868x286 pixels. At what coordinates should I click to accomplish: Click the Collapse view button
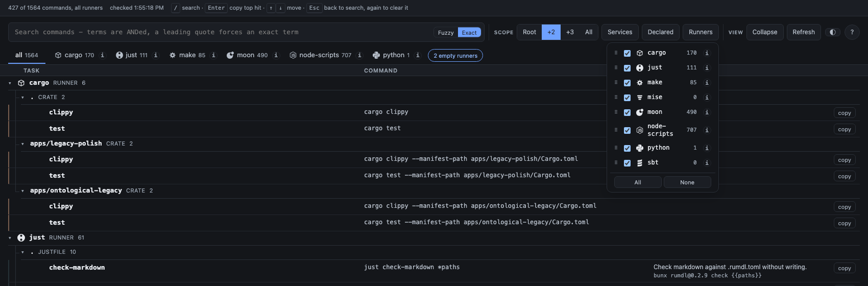[x=765, y=32]
